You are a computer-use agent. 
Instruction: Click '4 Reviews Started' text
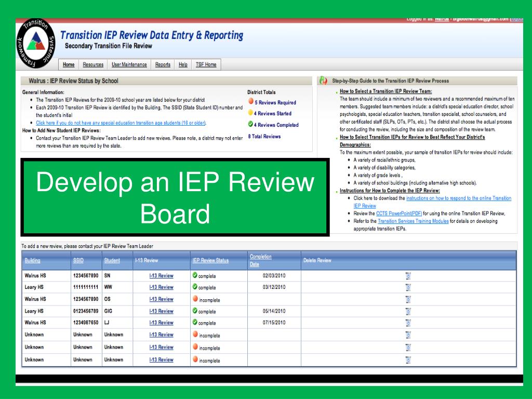pos(273,114)
